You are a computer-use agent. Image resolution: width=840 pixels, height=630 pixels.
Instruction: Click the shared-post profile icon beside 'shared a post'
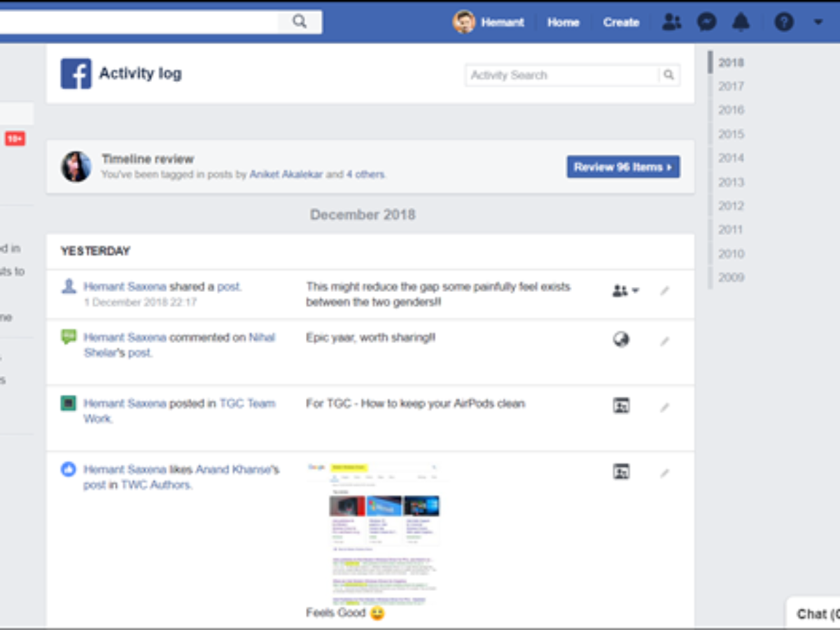(69, 286)
